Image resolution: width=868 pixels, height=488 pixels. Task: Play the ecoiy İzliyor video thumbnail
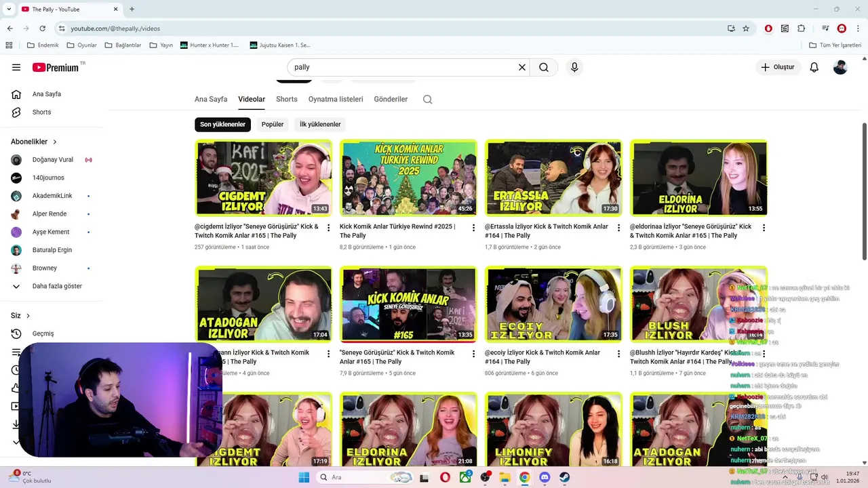tap(553, 304)
